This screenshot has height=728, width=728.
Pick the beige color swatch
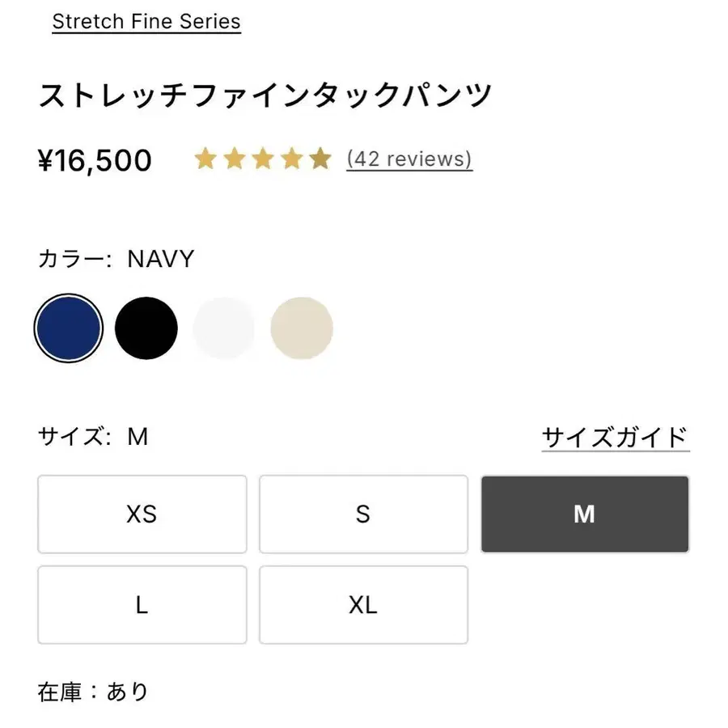click(x=302, y=328)
